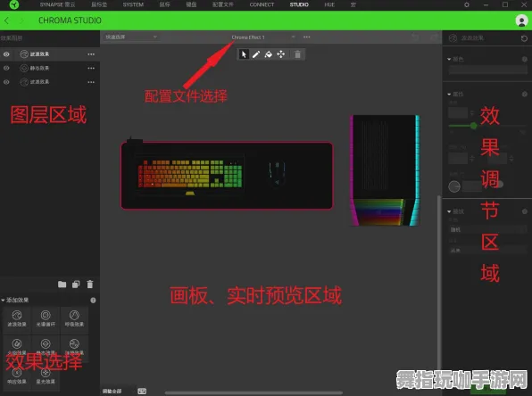Image resolution: width=532 pixels, height=396 pixels.
Task: Switch to the CONNECT tab
Action: pos(262,4)
